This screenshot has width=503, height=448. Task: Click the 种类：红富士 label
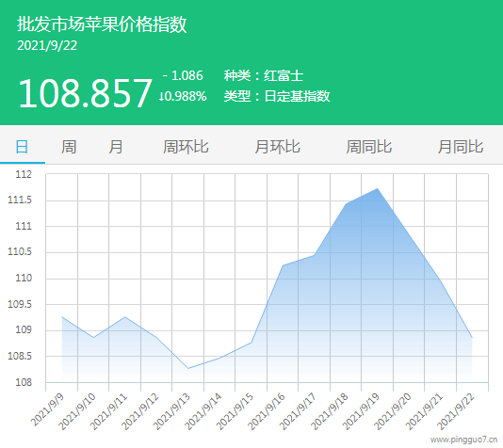pos(264,75)
